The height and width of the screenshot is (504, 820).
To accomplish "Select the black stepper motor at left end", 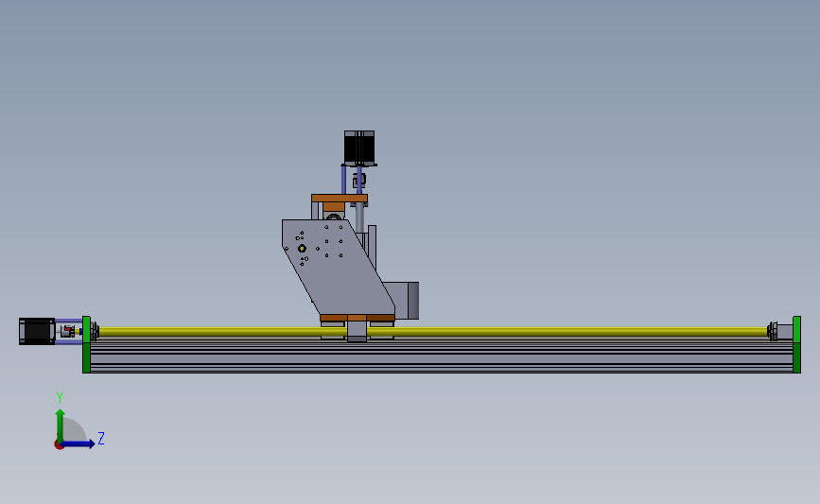I will click(37, 331).
